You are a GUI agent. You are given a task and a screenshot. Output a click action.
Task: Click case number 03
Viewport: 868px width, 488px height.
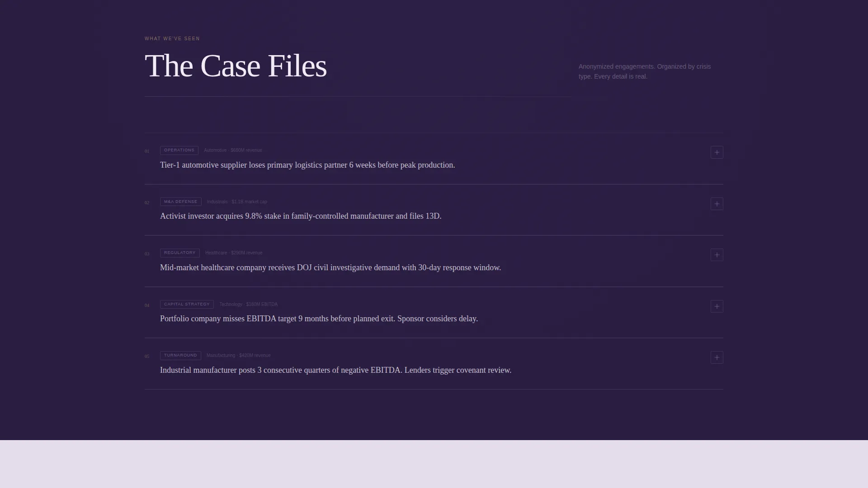coord(147,254)
